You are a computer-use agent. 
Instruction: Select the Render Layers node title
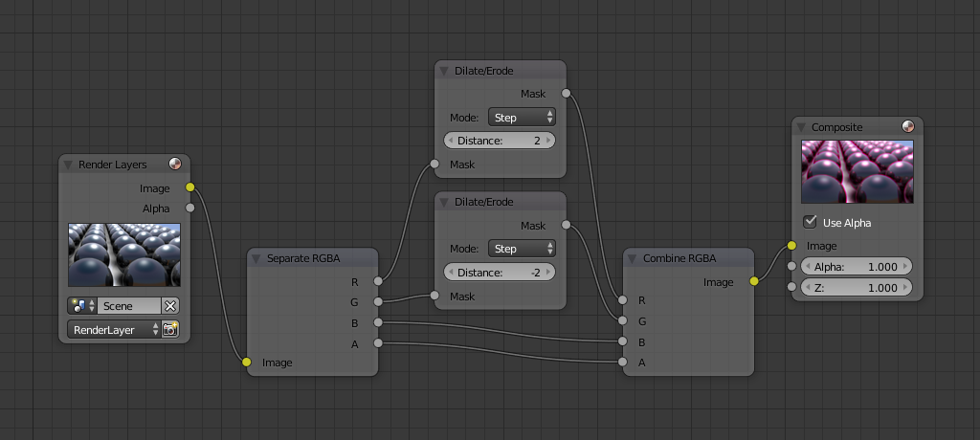click(113, 165)
